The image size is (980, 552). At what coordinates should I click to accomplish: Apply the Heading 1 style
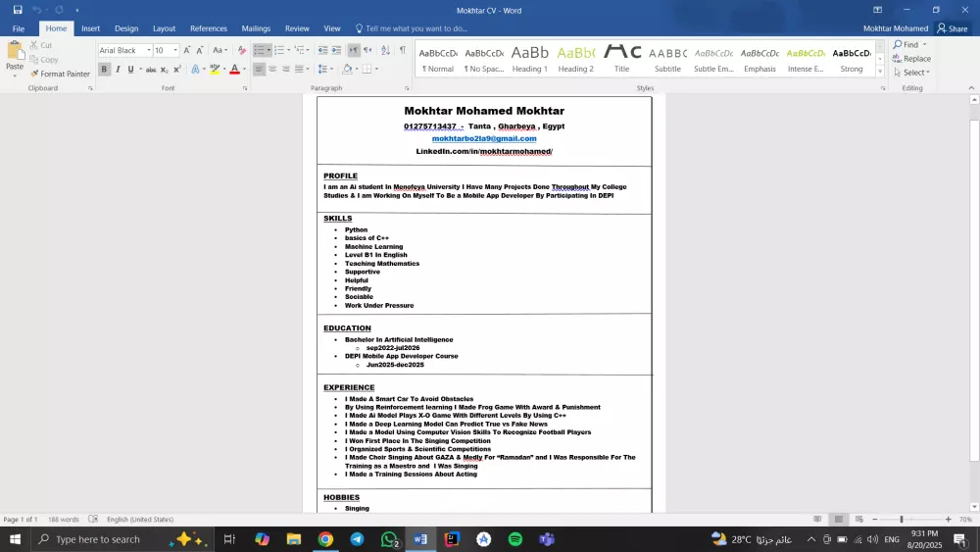tap(529, 59)
